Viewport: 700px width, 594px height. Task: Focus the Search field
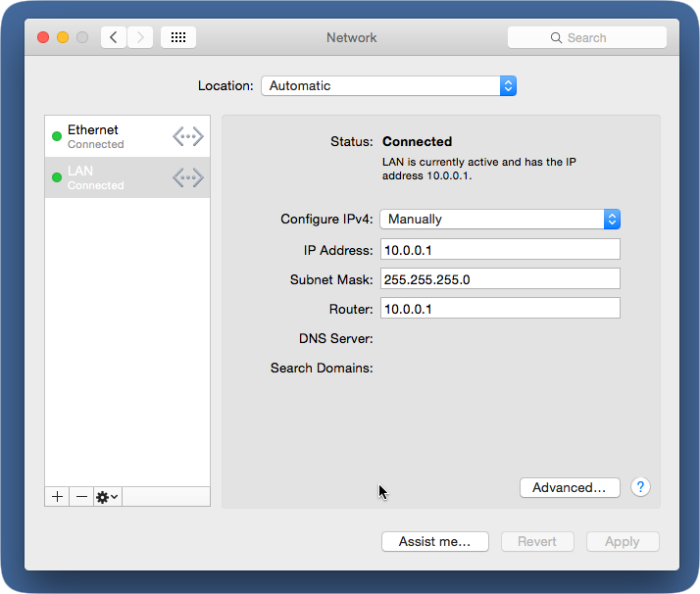586,37
